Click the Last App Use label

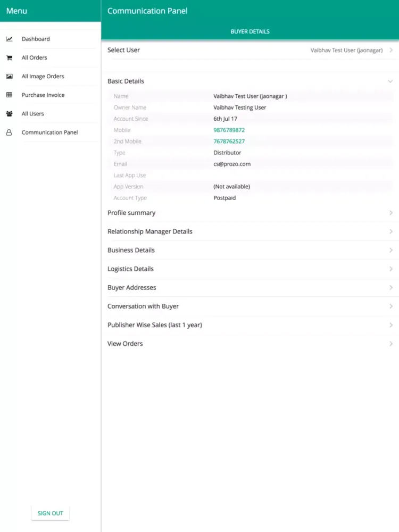point(130,176)
